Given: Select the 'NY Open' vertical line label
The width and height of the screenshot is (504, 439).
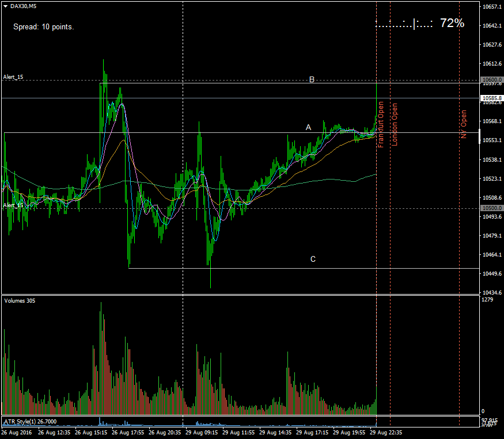Looking at the screenshot, I should pos(463,125).
